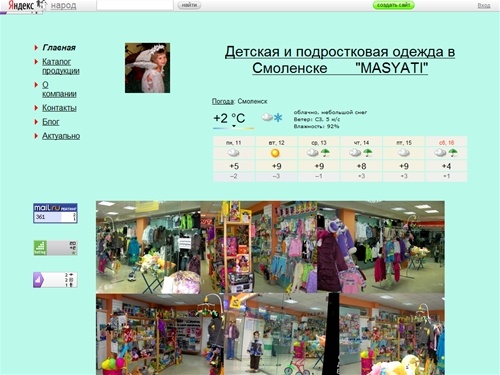Click the вт, 12 forecast day label
The height and width of the screenshot is (375, 500).
point(276,143)
